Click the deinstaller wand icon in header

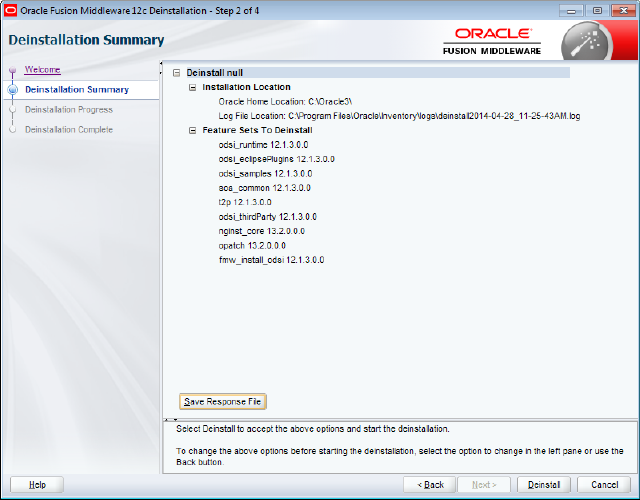pos(587,42)
